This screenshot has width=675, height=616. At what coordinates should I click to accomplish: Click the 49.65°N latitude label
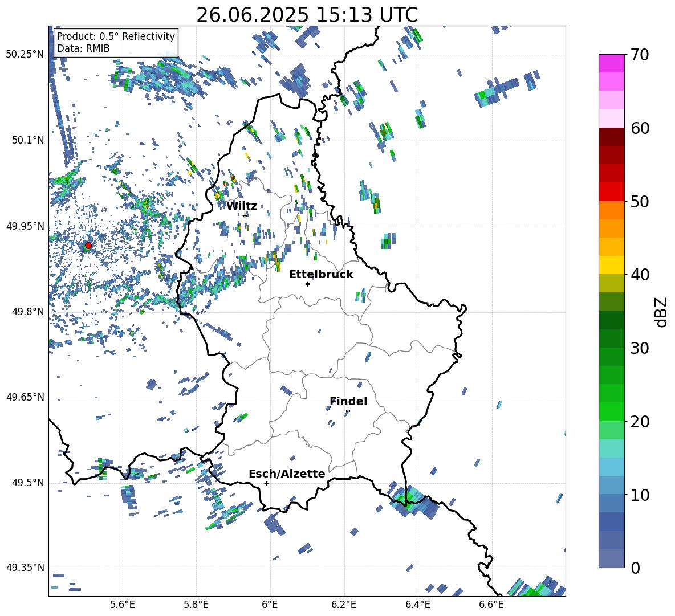click(25, 397)
